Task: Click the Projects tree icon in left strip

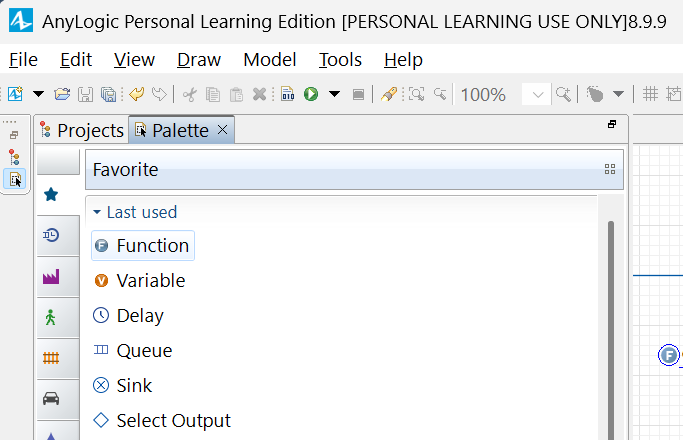Action: 14,157
